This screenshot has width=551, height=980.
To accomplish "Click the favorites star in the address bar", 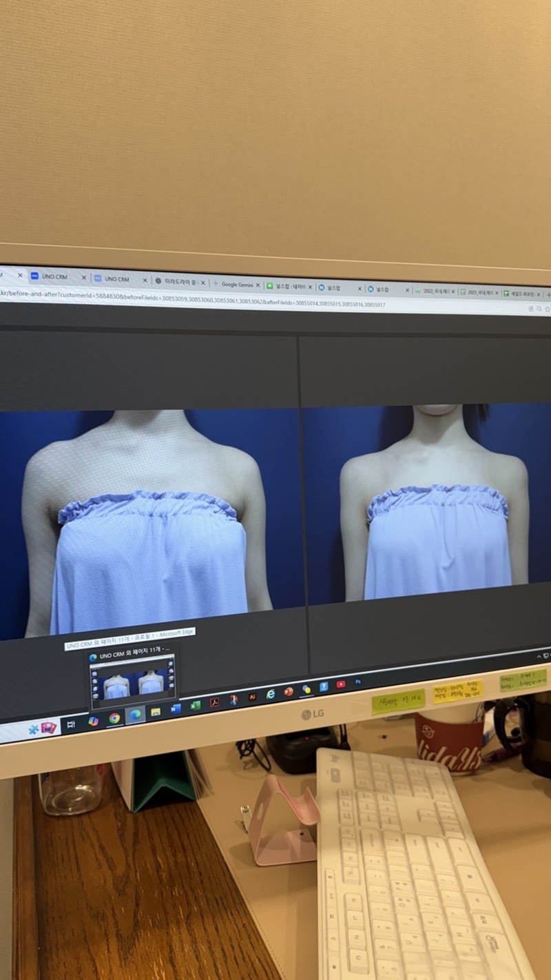I will point(548,309).
